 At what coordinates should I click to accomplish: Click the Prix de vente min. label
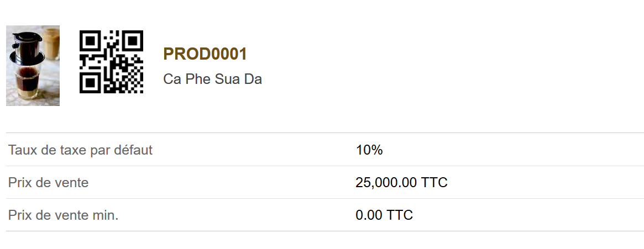63,215
